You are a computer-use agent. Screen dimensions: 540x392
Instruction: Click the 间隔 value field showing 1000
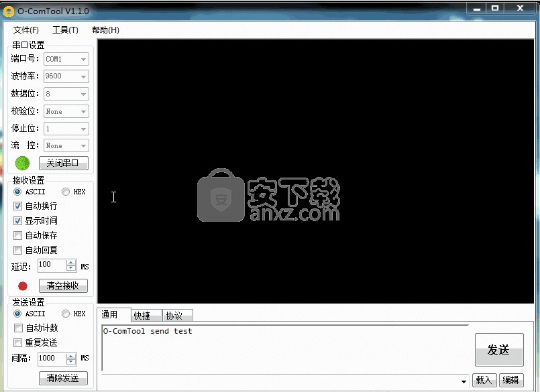[x=52, y=358]
